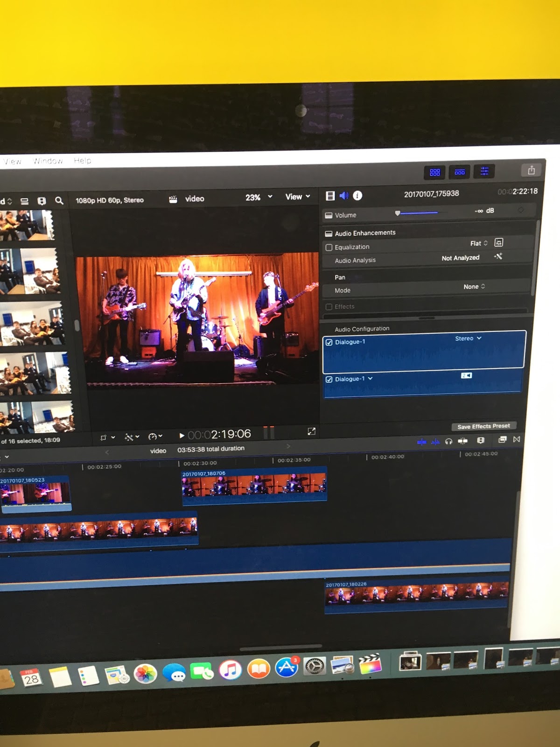Click the browser panel scrollbar handle
The width and height of the screenshot is (560, 747).
click(x=77, y=325)
